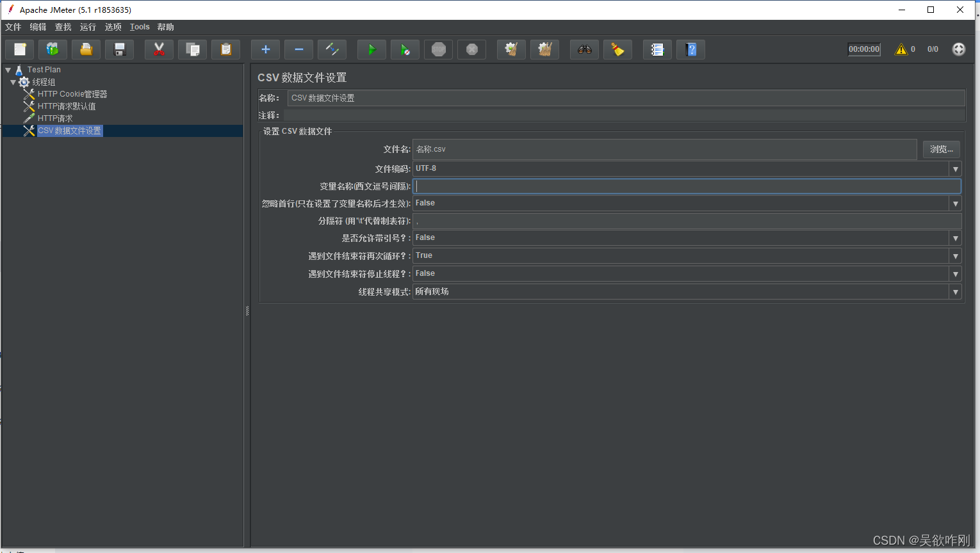Start the test with the green play icon

(372, 49)
